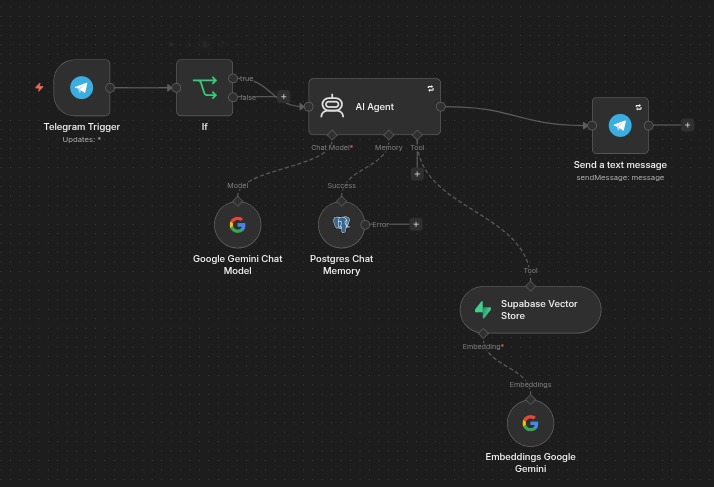Click the retry icon on AI Agent node
Screen dimensions: 714x487
point(431,89)
